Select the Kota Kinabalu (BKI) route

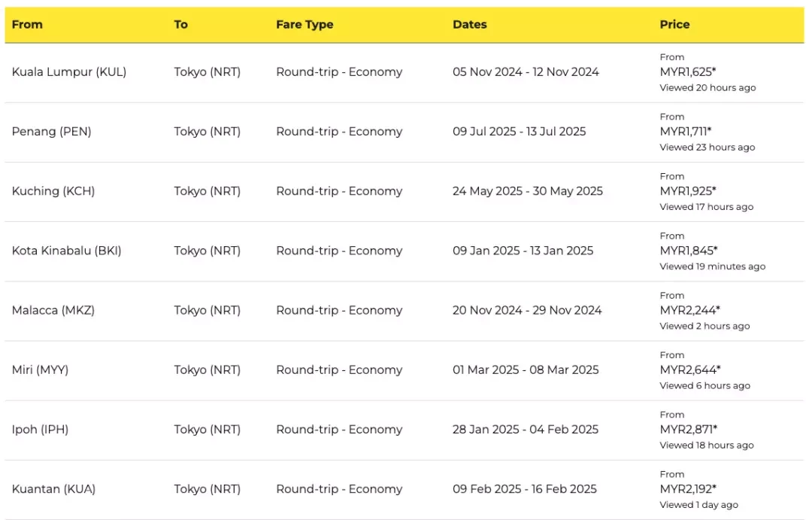pyautogui.click(x=404, y=251)
